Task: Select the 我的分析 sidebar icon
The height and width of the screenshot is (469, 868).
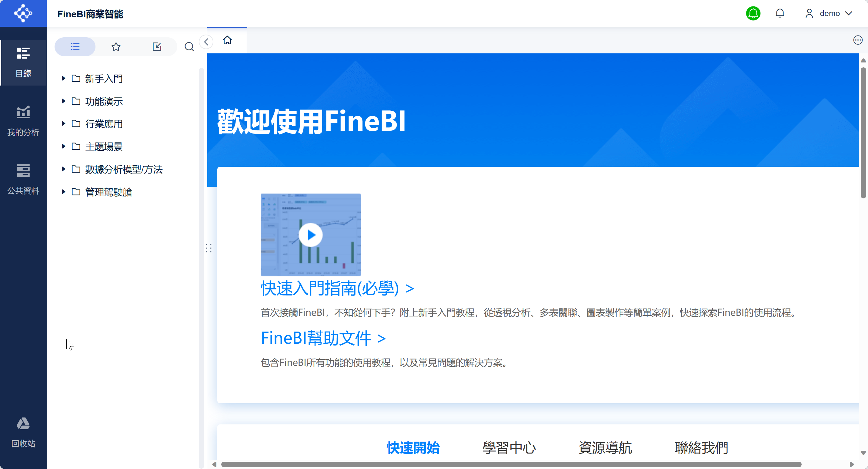Action: point(23,121)
